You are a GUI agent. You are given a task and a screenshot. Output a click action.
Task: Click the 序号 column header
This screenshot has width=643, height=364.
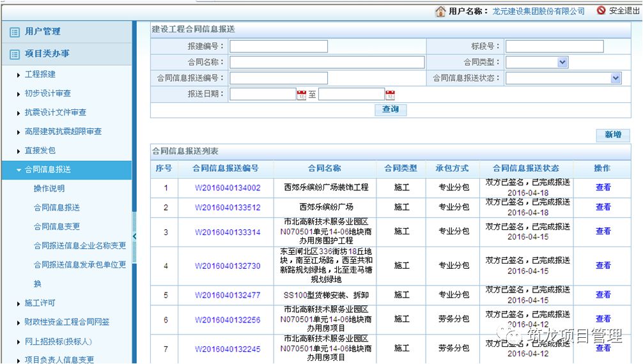pos(164,169)
